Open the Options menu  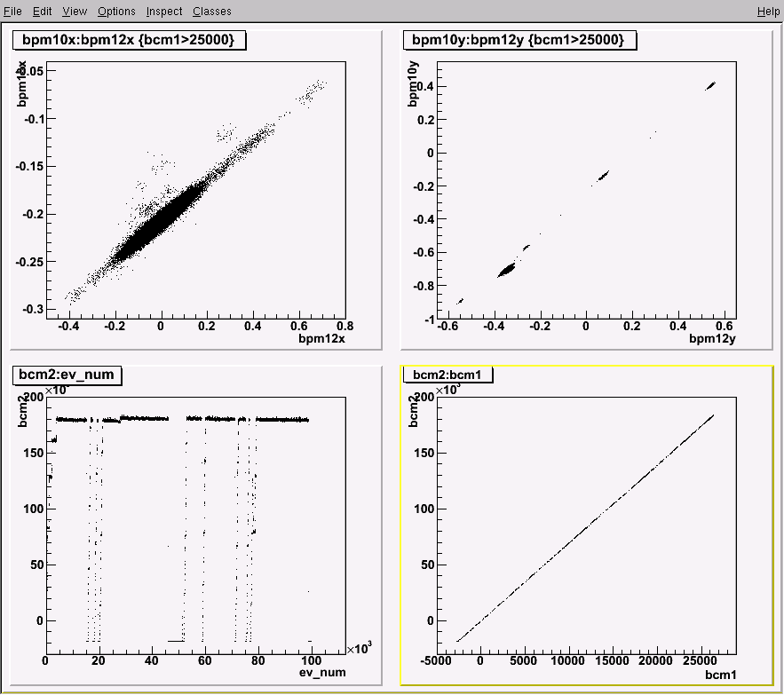click(116, 11)
